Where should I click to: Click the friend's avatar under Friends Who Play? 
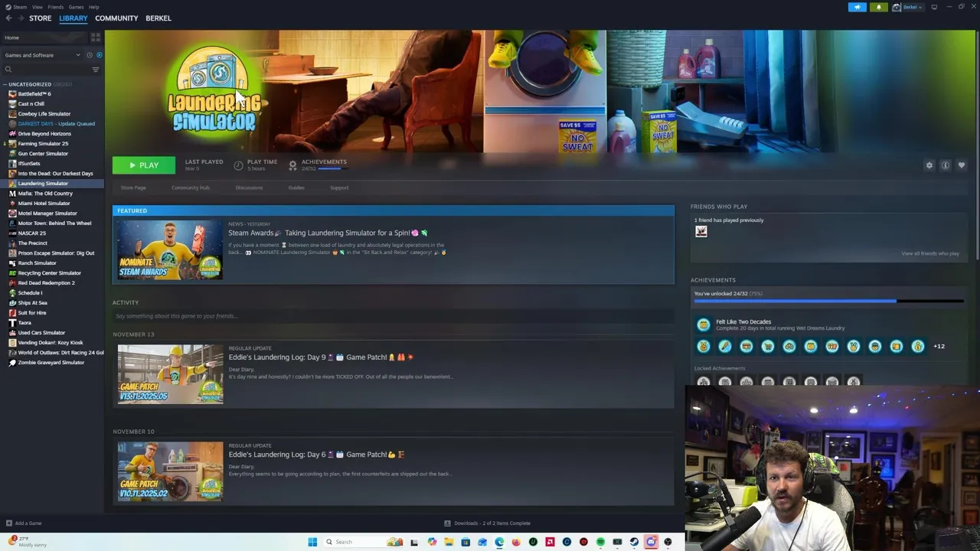pos(701,232)
